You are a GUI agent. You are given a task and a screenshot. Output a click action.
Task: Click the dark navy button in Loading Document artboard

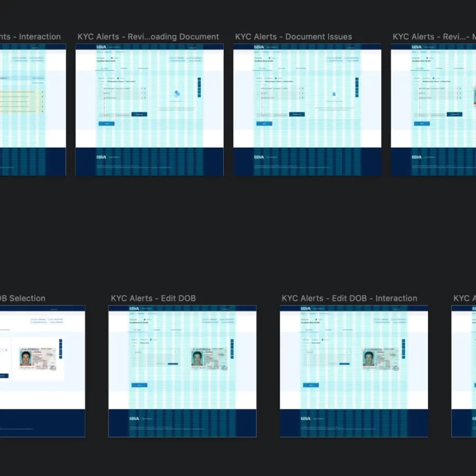click(139, 114)
